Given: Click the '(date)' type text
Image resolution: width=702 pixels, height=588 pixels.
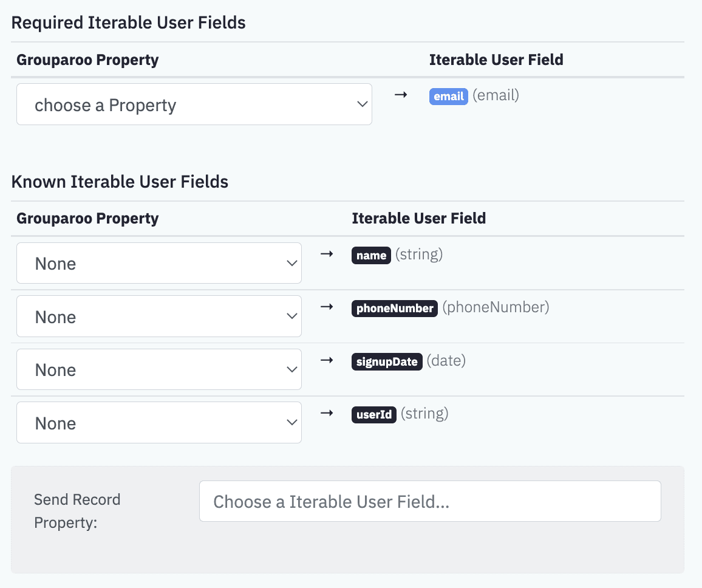Looking at the screenshot, I should coord(446,360).
